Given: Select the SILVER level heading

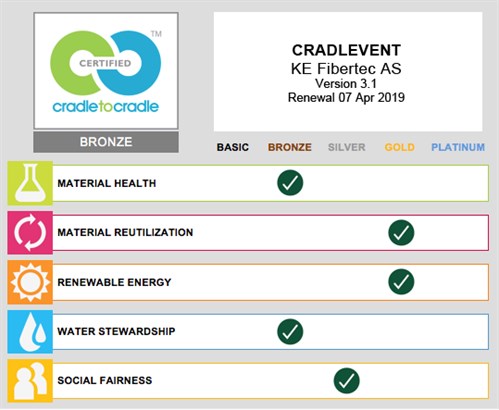Looking at the screenshot, I should pyautogui.click(x=347, y=147).
